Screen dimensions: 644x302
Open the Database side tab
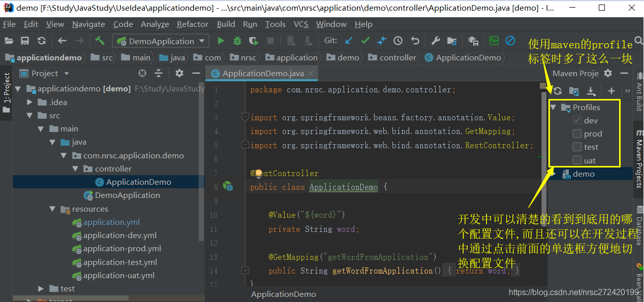[638, 225]
